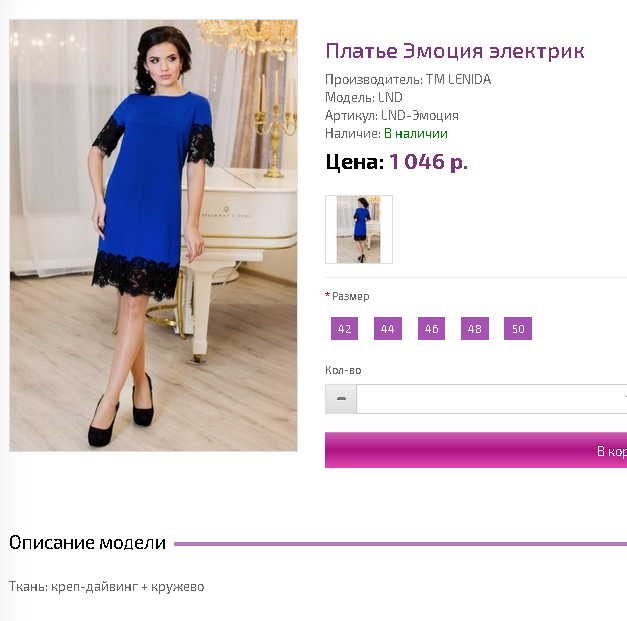Click the Модель: LND text
This screenshot has height=621, width=627.
point(364,97)
